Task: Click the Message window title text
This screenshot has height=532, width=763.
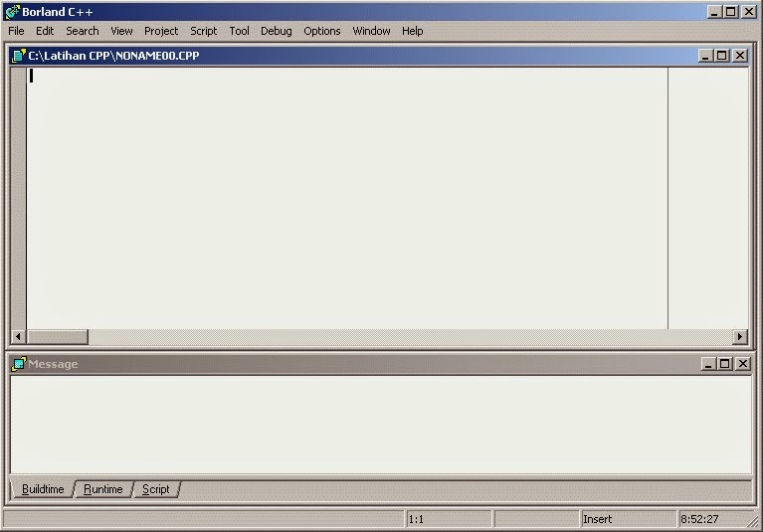Action: 53,364
